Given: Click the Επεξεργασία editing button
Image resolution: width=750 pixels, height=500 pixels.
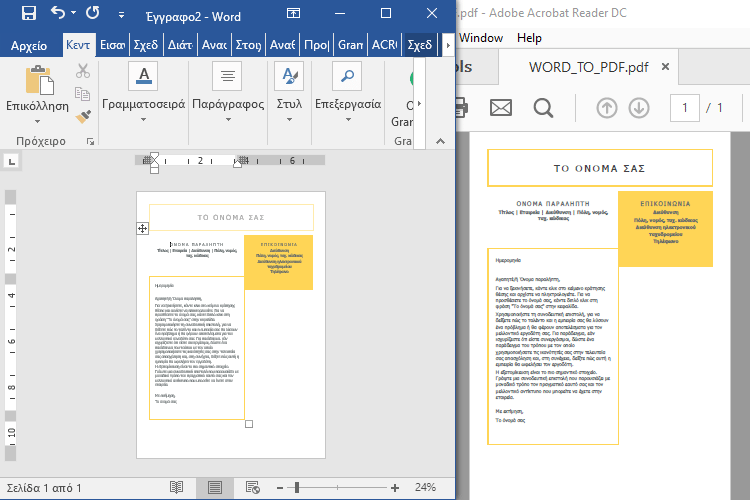Looking at the screenshot, I should (x=348, y=90).
